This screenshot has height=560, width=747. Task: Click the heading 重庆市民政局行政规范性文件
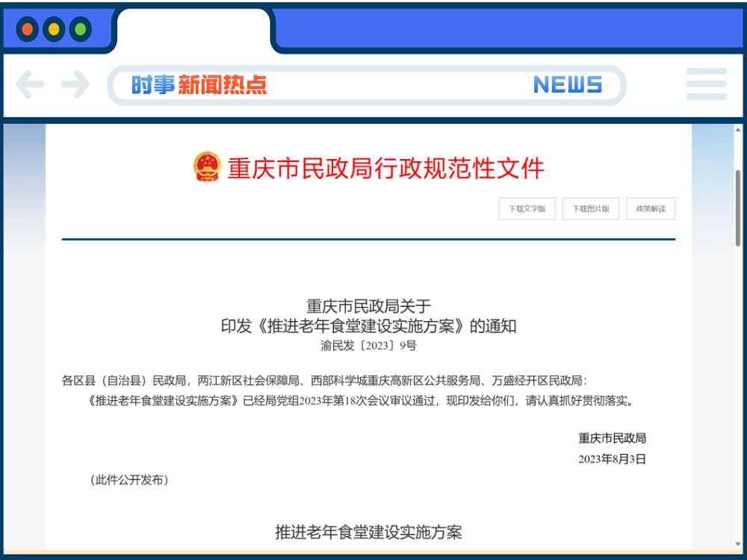point(385,169)
